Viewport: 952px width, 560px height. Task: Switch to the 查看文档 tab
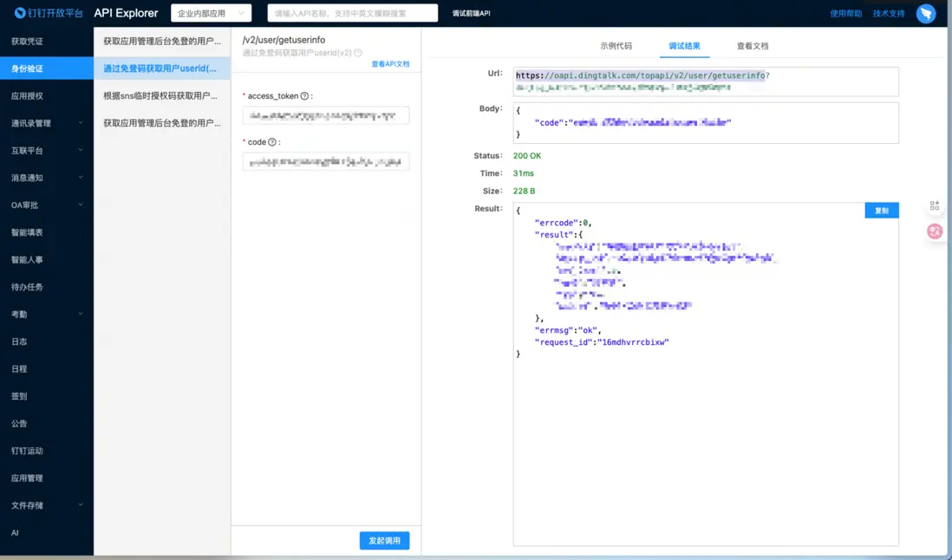[753, 46]
